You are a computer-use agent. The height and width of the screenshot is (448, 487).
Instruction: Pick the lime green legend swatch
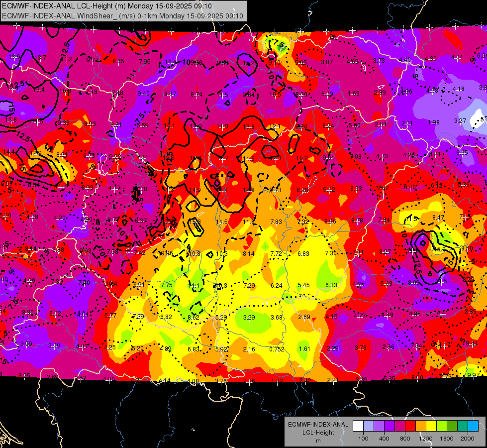[442, 426]
